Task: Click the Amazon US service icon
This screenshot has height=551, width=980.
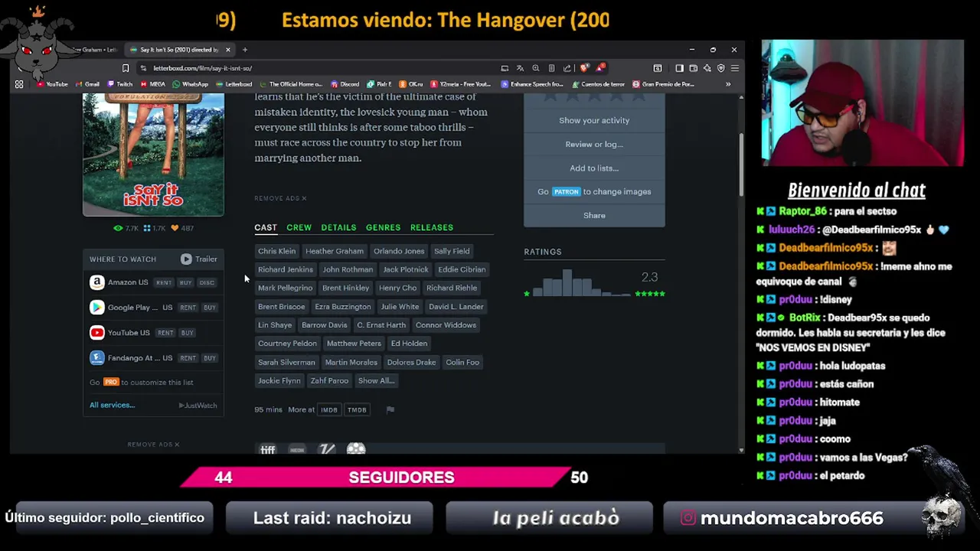Action: [x=96, y=282]
